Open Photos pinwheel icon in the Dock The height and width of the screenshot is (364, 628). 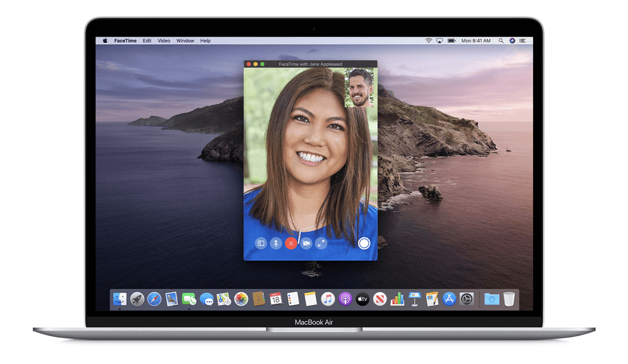pos(241,299)
